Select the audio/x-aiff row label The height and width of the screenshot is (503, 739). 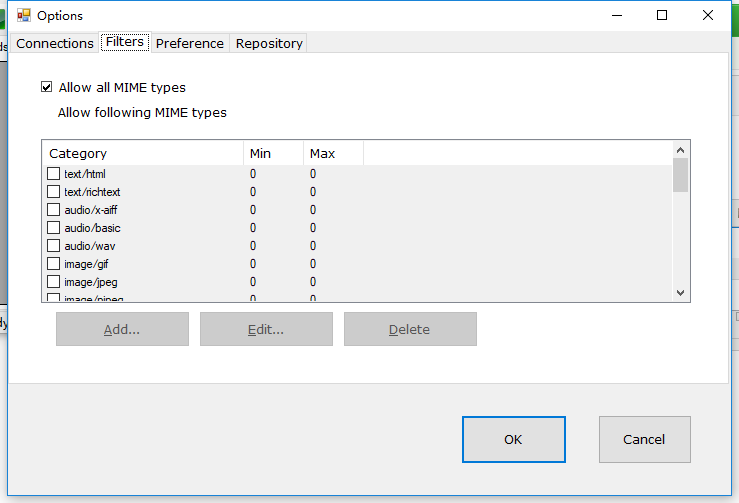coord(90,210)
